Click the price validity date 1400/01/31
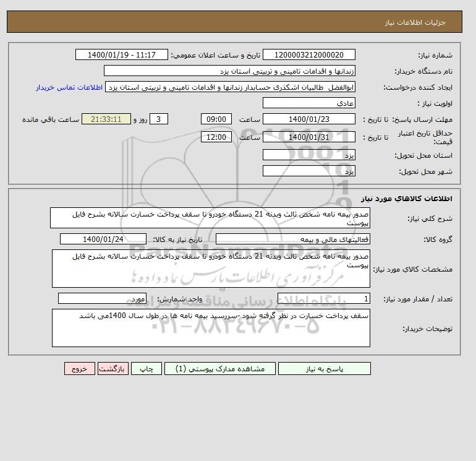Image resolution: width=476 pixels, height=461 pixels. [x=308, y=137]
